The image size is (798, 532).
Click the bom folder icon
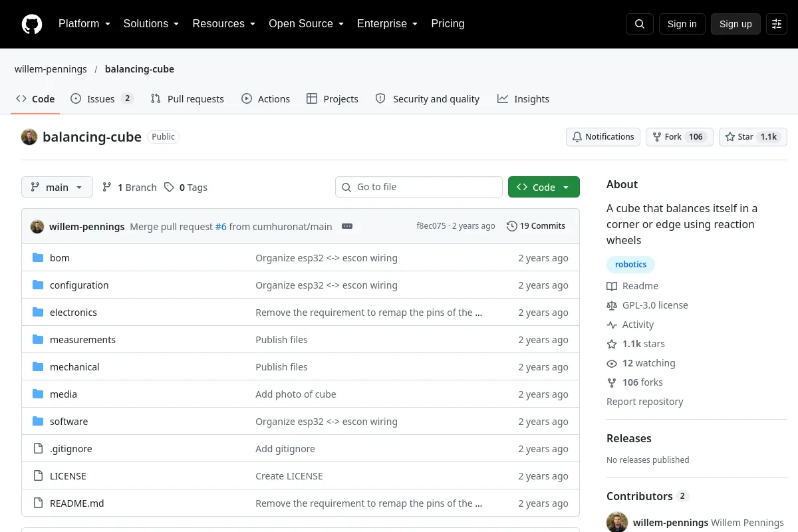38,258
